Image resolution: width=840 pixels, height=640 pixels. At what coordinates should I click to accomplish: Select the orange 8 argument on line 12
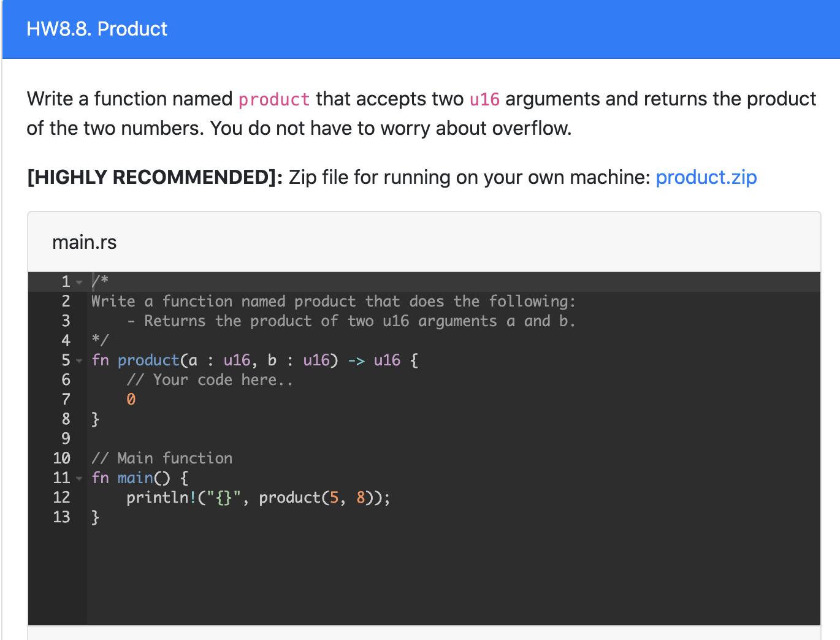pyautogui.click(x=360, y=497)
